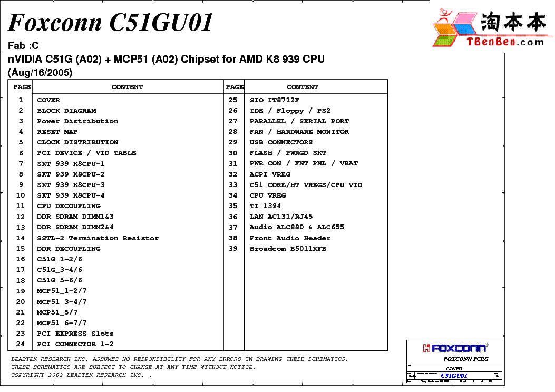The height and width of the screenshot is (392, 555).
Task: Select PARALLEL / SERIAL PORT row
Action: point(299,121)
